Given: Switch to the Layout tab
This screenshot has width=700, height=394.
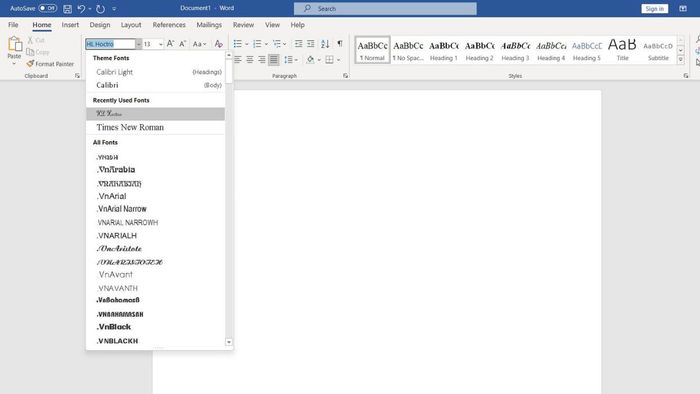Looking at the screenshot, I should (x=131, y=25).
